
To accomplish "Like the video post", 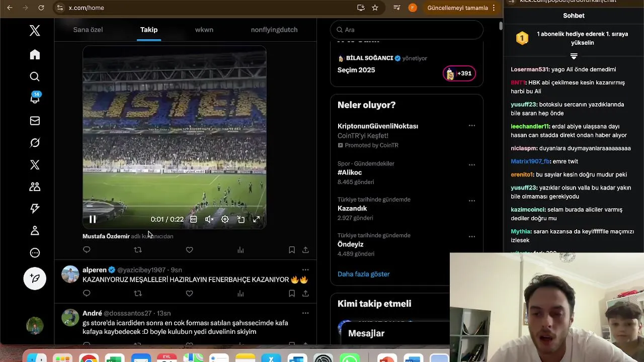I will click(x=189, y=250).
